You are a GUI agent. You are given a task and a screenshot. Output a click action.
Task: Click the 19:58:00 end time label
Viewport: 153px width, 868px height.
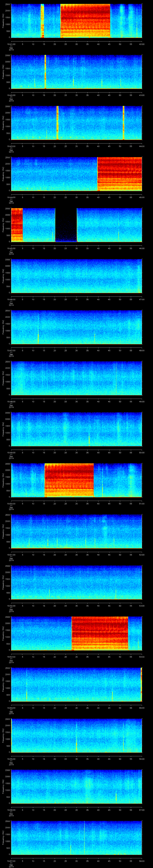pyautogui.click(x=141, y=861)
